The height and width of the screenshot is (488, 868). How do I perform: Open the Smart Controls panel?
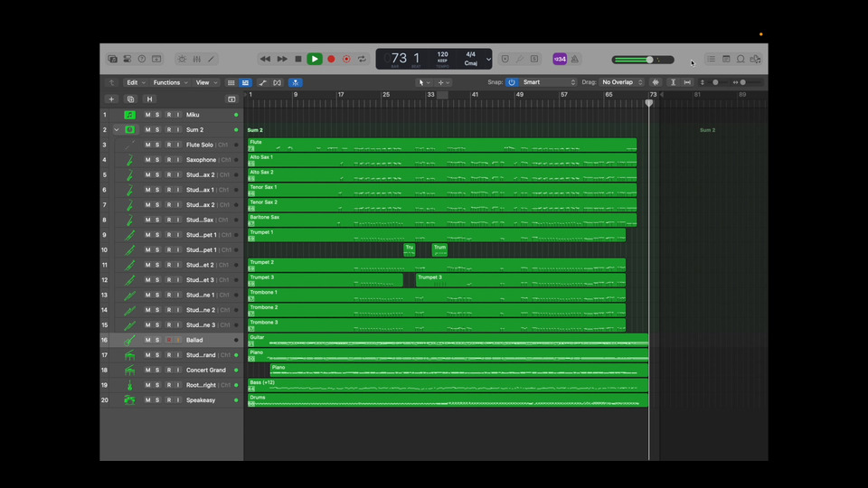coord(182,59)
